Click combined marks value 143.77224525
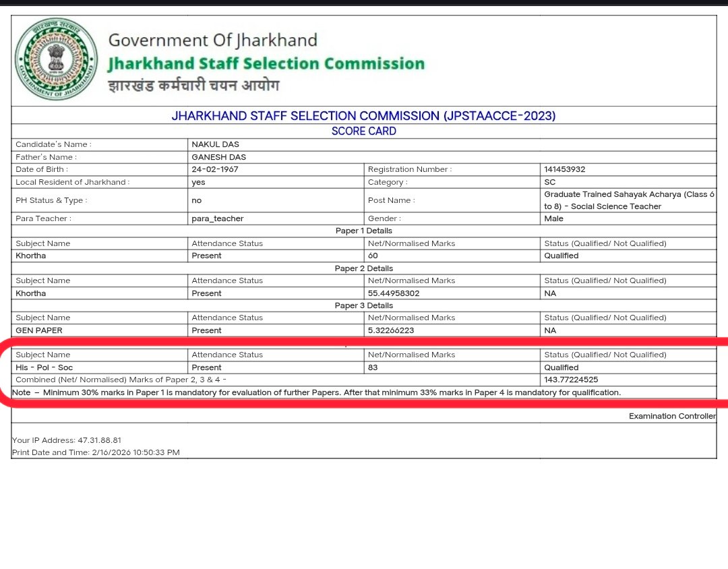728x569 pixels. coord(571,380)
